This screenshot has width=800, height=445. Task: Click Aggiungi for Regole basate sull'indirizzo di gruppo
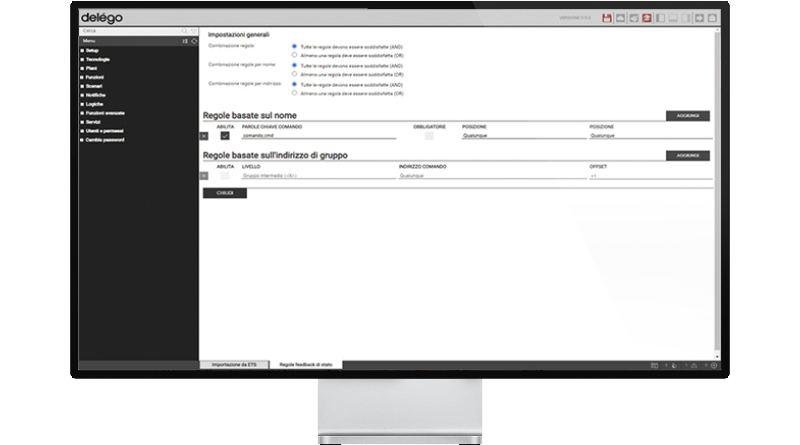688,156
